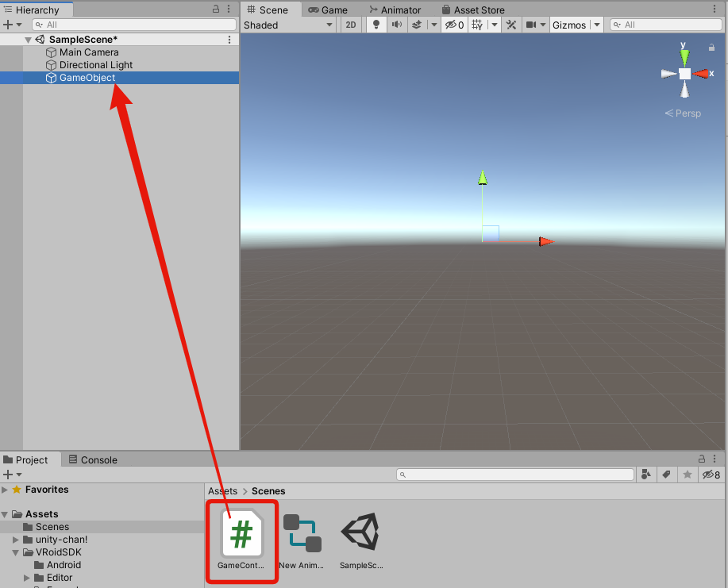Enable 2D view mode
The image size is (728, 588).
[x=350, y=25]
